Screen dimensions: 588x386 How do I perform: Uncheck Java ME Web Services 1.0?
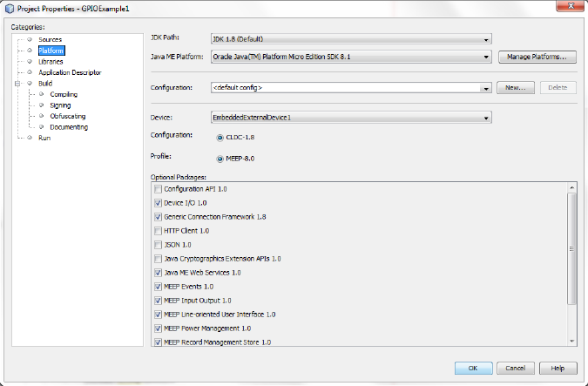pyautogui.click(x=158, y=273)
